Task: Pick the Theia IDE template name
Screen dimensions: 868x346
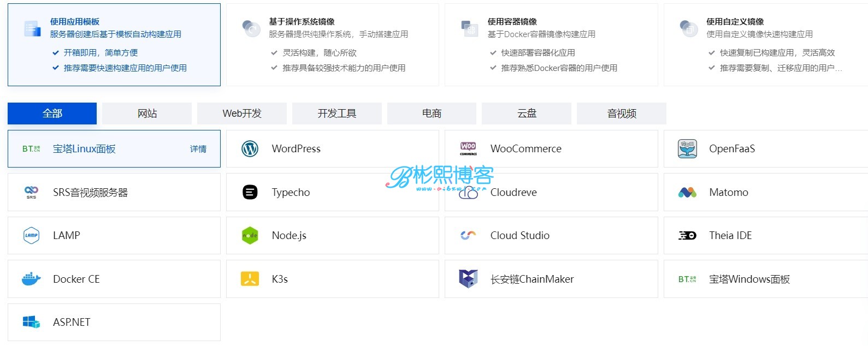Action: click(x=730, y=235)
